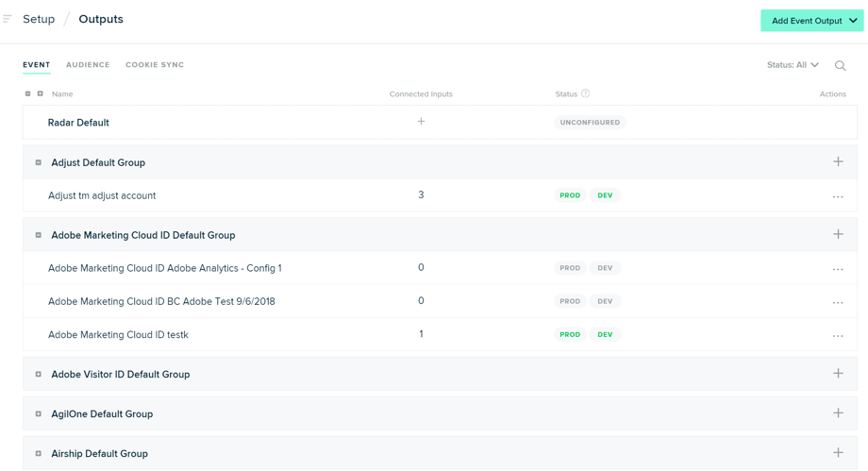Screen dimensions: 868x471
Task: Go to Setup breadcrumb link
Action: [39, 19]
